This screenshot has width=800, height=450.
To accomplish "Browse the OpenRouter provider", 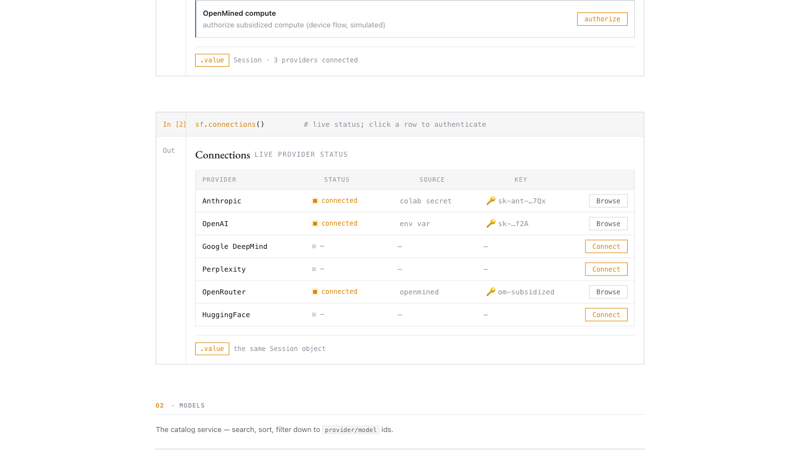I will tap(608, 292).
